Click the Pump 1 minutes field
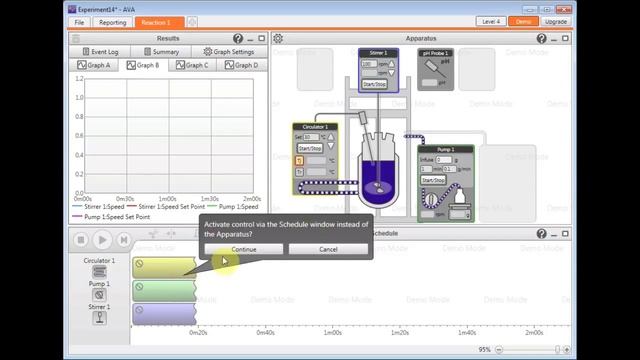Screen dimensions: 640x360 tap(426, 169)
